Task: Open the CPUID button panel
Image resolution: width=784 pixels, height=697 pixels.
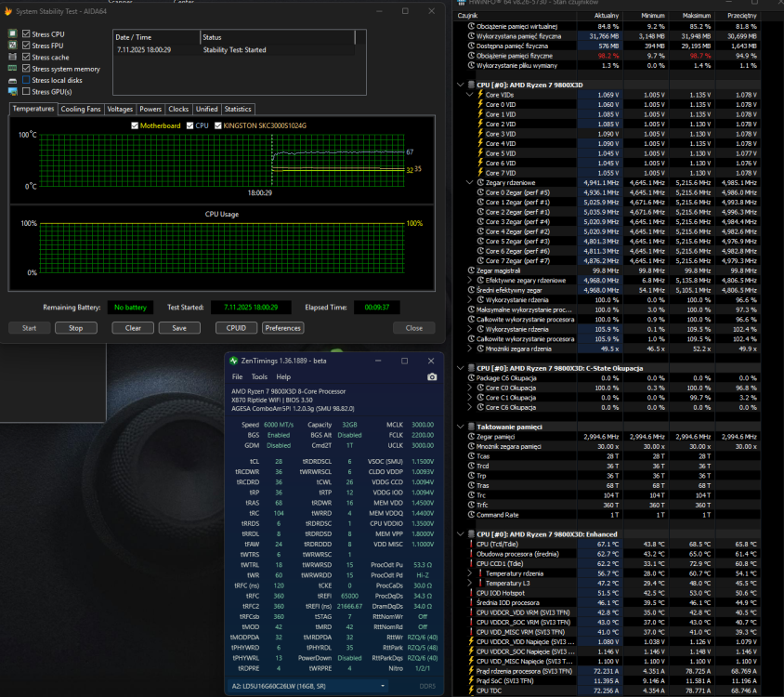Action: click(236, 328)
